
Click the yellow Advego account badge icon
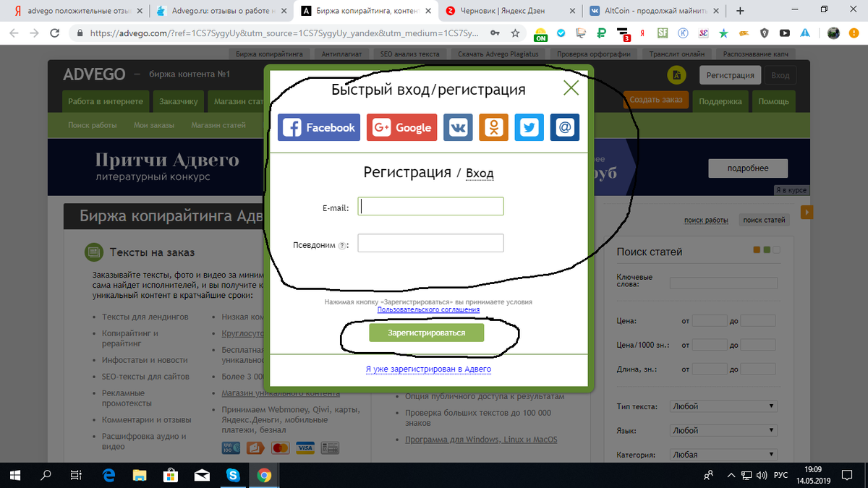point(676,75)
